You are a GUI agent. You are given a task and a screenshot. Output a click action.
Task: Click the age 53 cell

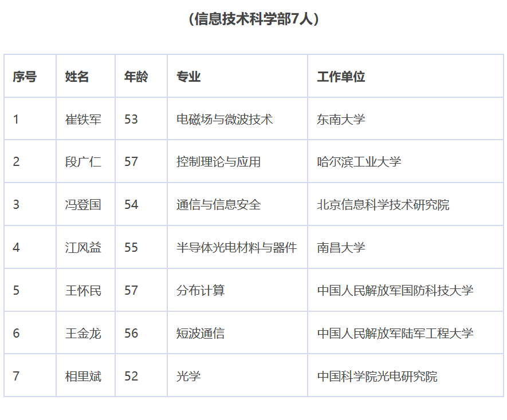(131, 119)
